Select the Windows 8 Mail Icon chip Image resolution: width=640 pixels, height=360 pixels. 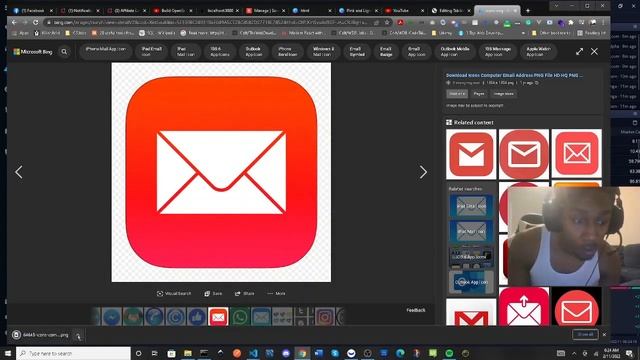(323, 51)
